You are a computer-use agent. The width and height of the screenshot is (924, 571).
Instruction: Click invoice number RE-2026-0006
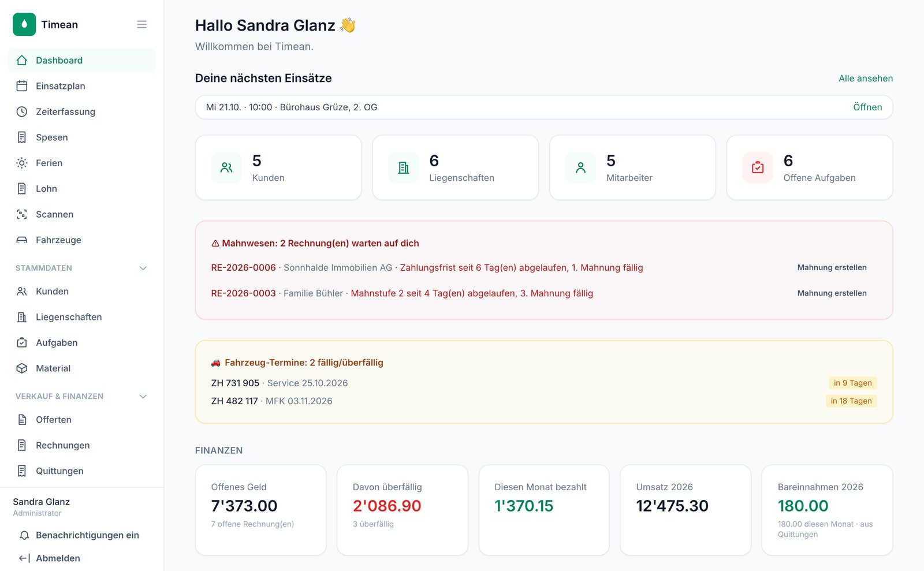243,268
